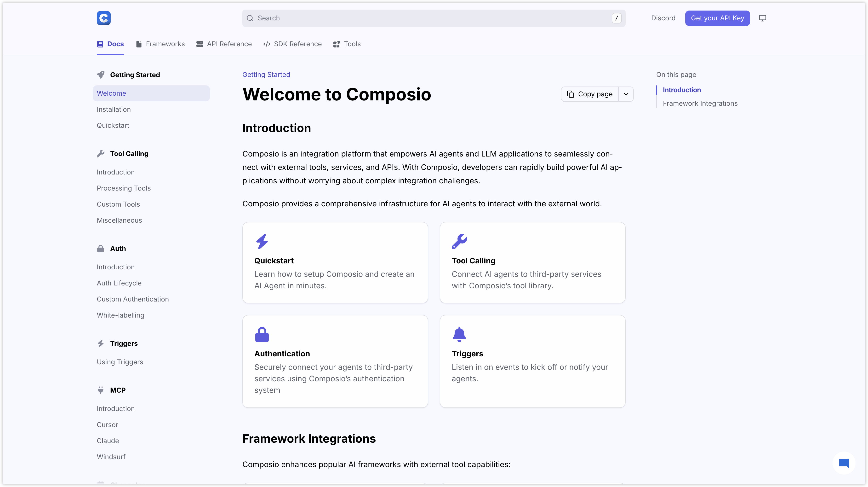Click the Tool Calling card wrench icon
Image resolution: width=868 pixels, height=487 pixels.
tap(459, 242)
